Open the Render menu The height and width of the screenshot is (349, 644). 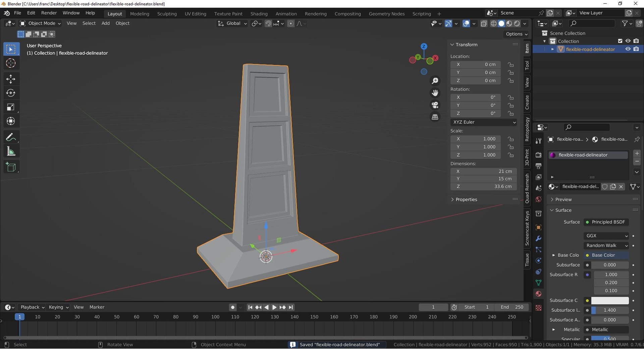[49, 13]
